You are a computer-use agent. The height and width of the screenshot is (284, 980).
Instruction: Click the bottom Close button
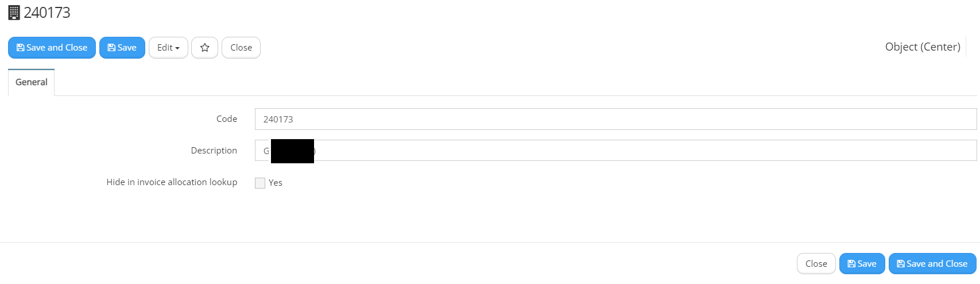[816, 264]
